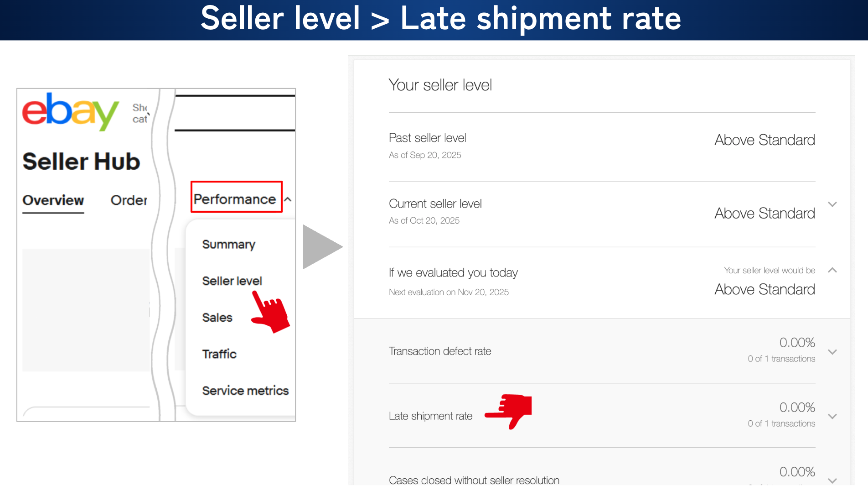Click the Transaction defect rate label
Image resolution: width=868 pixels, height=491 pixels.
point(439,351)
